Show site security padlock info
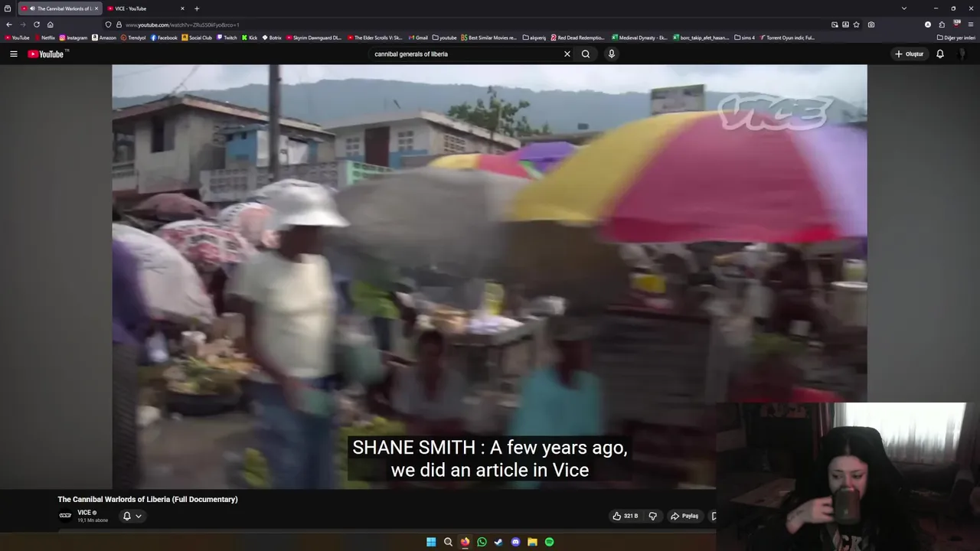The width and height of the screenshot is (980, 551). tap(119, 24)
